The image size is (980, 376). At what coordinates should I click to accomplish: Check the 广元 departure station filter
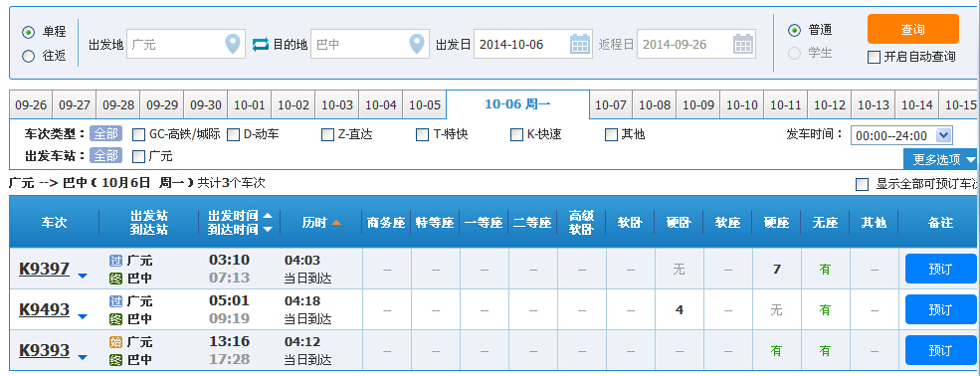[138, 156]
